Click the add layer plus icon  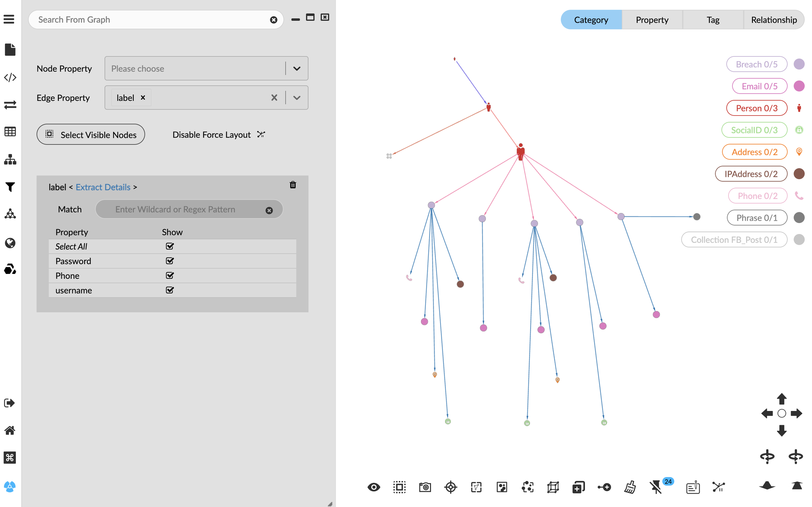(578, 487)
